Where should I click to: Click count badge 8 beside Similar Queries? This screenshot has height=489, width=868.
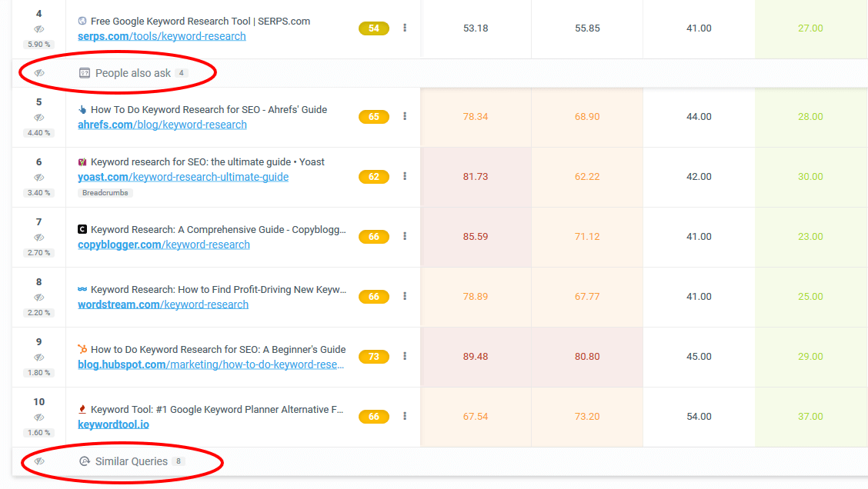pos(179,461)
